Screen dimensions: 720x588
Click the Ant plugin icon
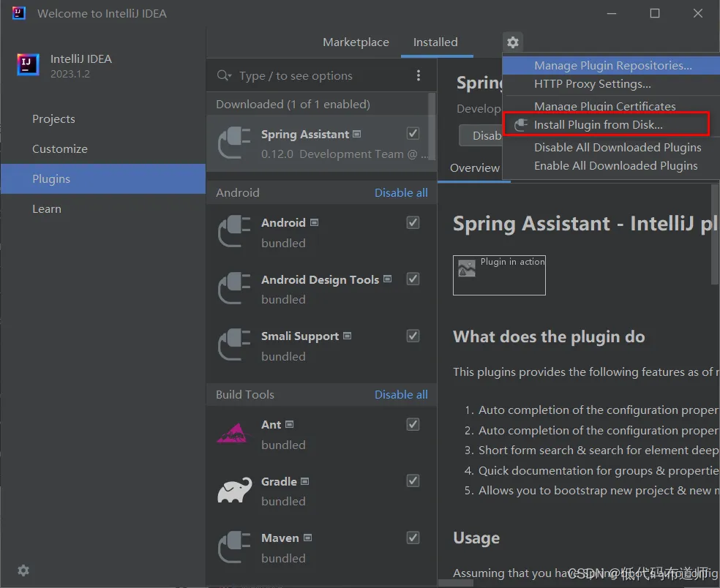234,433
